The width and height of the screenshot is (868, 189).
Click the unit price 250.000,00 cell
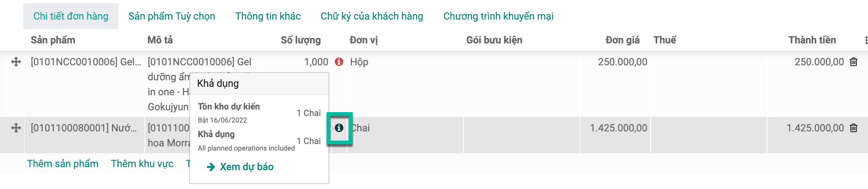[x=615, y=62]
